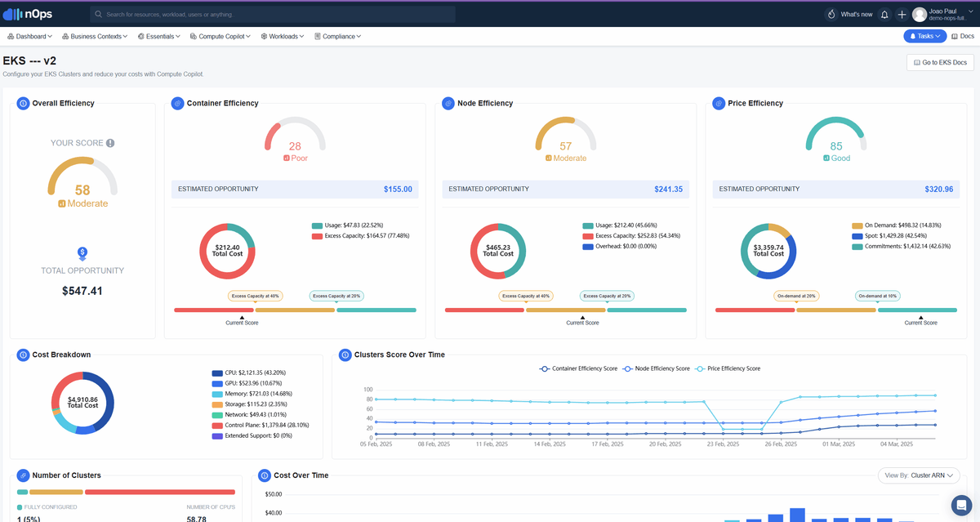Open the notifications bell icon
This screenshot has width=980, height=522.
point(884,14)
